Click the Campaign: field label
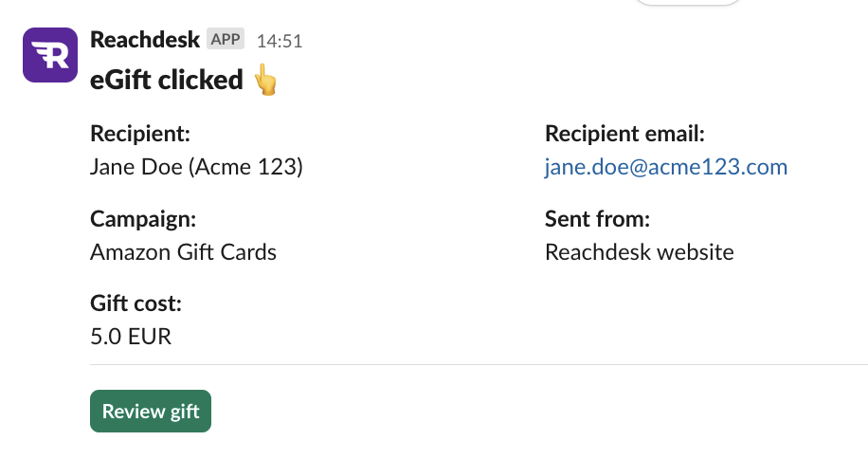 pyautogui.click(x=143, y=219)
